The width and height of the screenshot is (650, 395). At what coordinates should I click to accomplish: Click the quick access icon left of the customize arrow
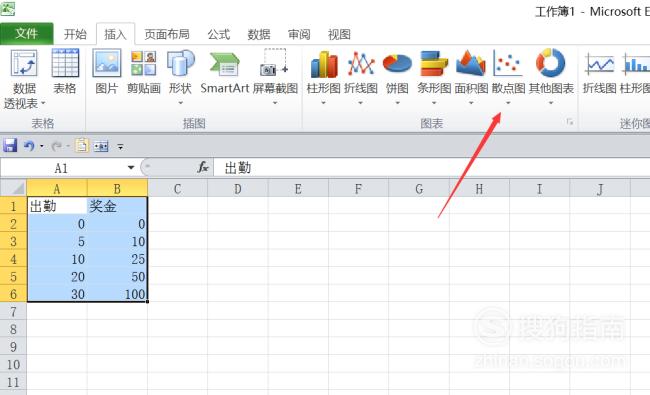(x=101, y=146)
